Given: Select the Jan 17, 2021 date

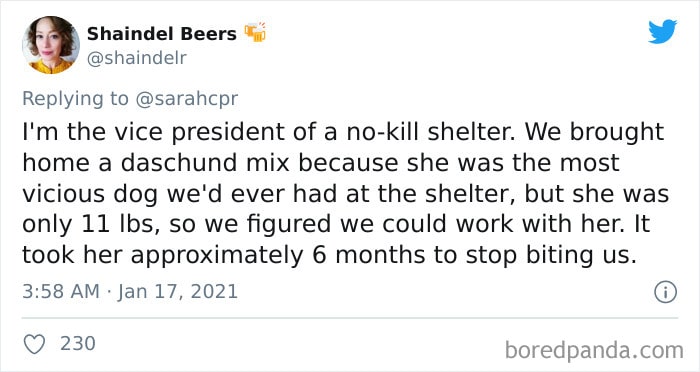Looking at the screenshot, I should 178,292.
